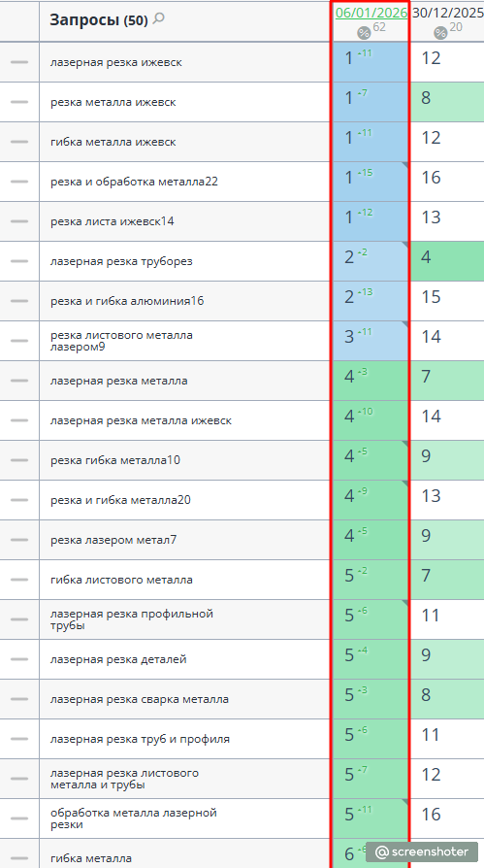
Task: Open the search icon next to Запросы
Action: point(158,19)
